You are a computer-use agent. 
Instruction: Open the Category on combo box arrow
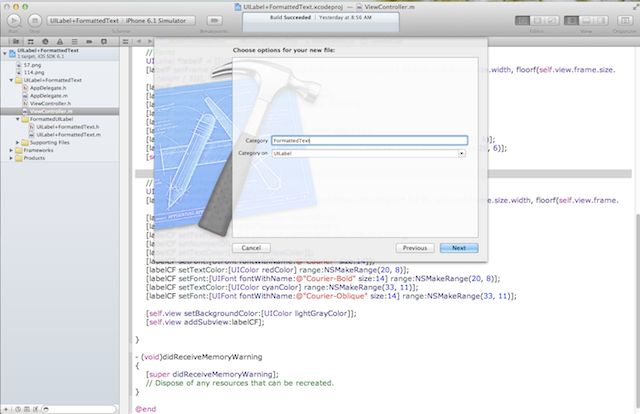[461, 154]
